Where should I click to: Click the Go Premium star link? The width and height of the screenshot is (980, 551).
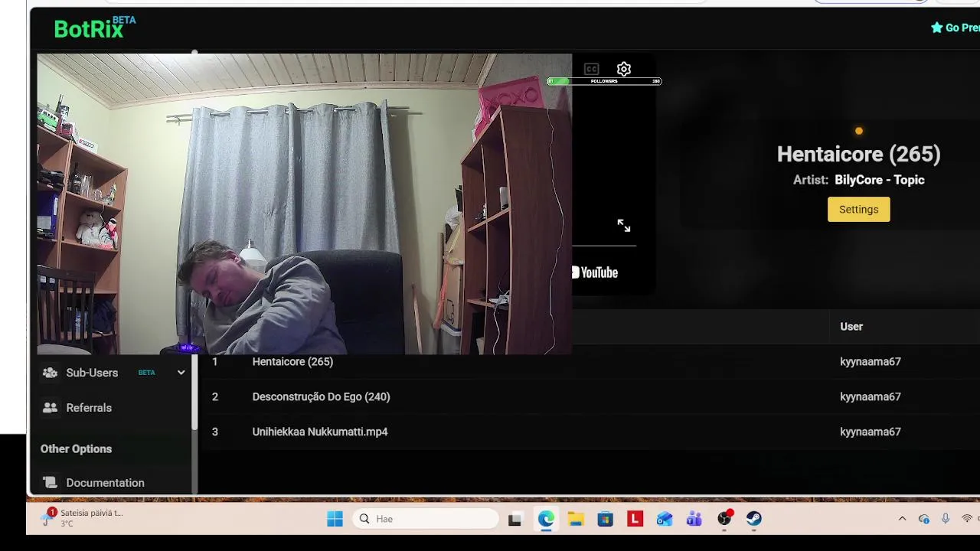pos(955,28)
